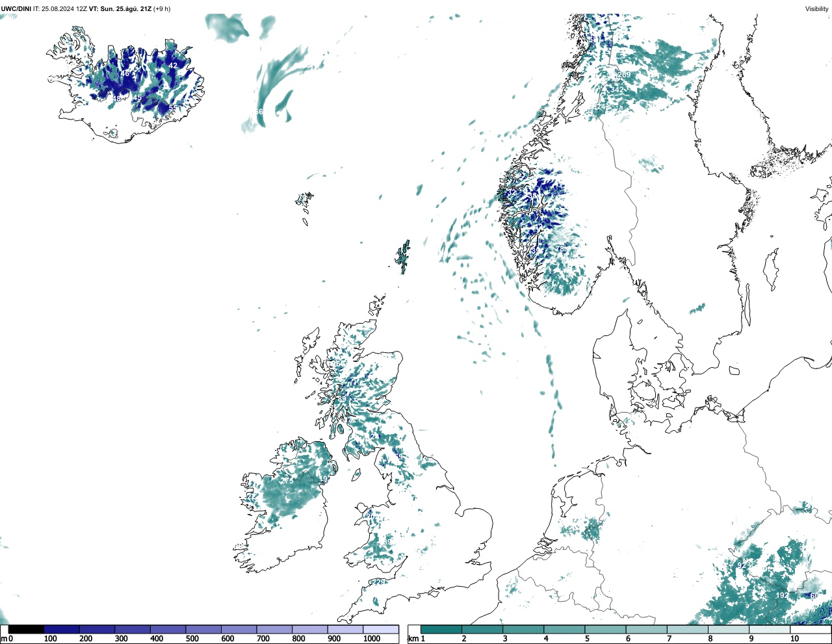Click the palest 1000 m legend swatch
Screen dimensions: 832x644
point(381,630)
